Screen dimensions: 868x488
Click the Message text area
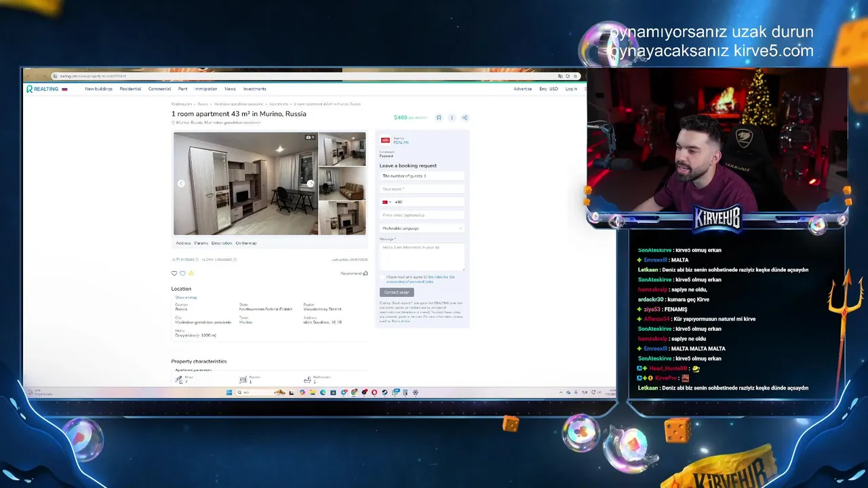pyautogui.click(x=422, y=256)
